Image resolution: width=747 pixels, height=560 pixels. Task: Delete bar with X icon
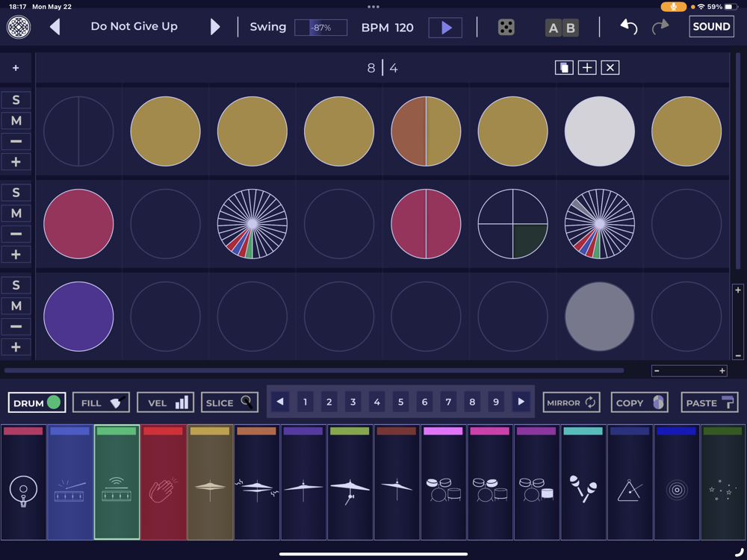click(610, 68)
